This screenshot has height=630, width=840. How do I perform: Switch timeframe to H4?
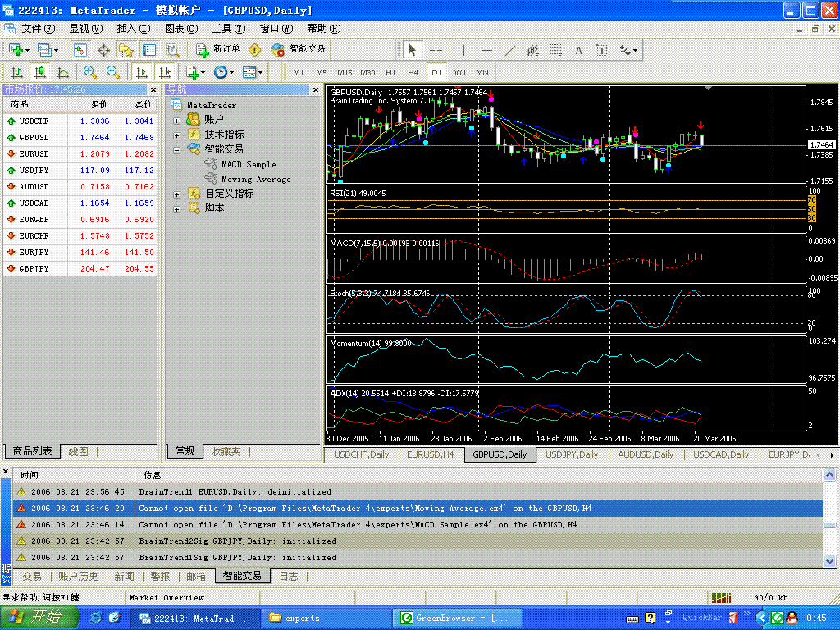click(x=413, y=72)
